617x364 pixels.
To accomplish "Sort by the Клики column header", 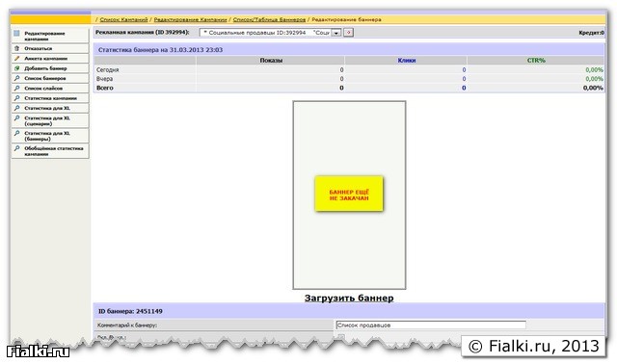I will pos(407,60).
